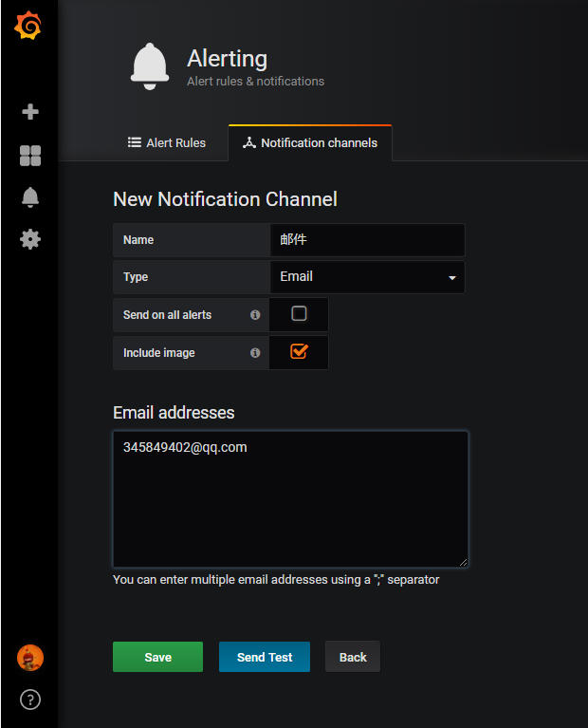Switch to the Alert Rules tab
Screen dimensions: 588x728
coord(167,143)
